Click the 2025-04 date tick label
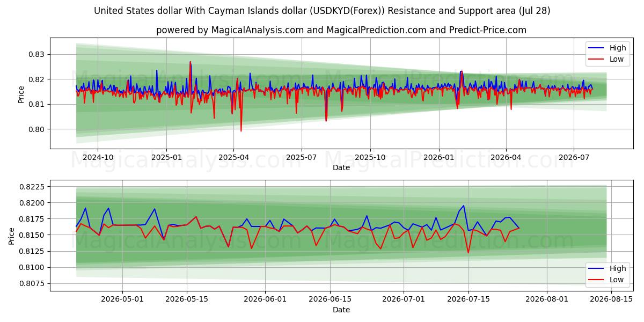The width and height of the screenshot is (644, 322). click(233, 158)
